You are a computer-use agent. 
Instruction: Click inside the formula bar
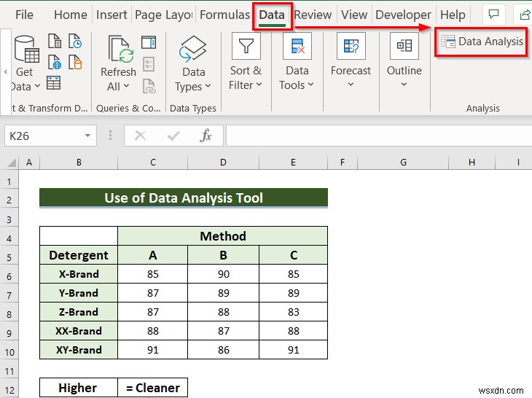click(x=379, y=136)
